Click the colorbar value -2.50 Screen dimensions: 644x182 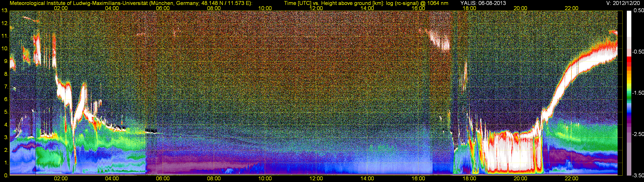click(x=638, y=134)
